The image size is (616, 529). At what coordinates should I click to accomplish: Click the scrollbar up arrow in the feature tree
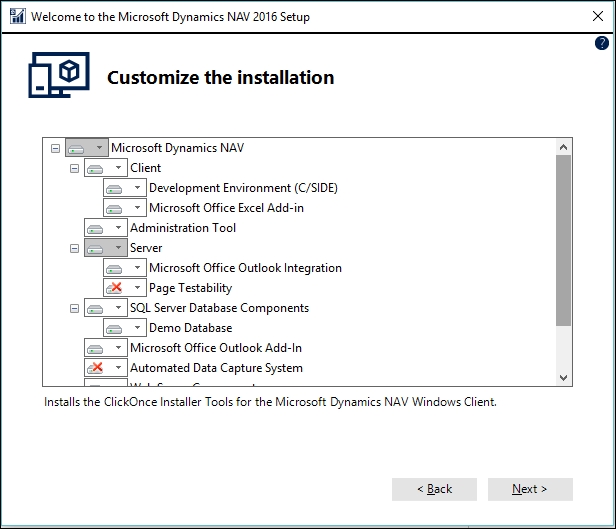tap(563, 147)
